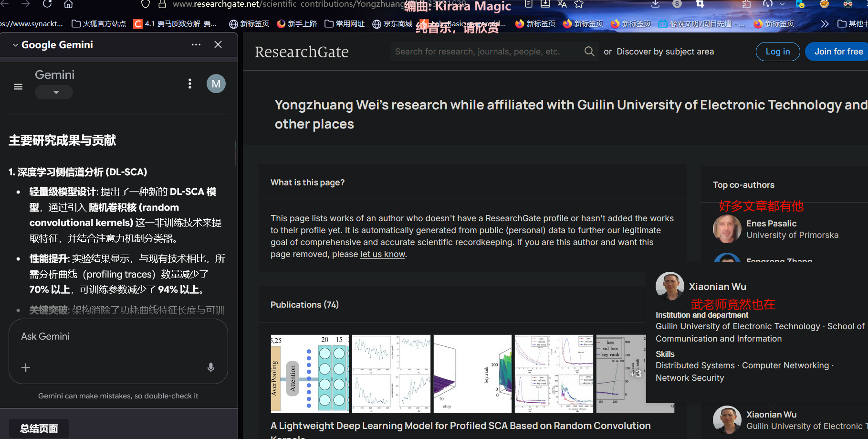Click the Gemini hamburger menu icon
This screenshot has height=439, width=868.
[18, 86]
